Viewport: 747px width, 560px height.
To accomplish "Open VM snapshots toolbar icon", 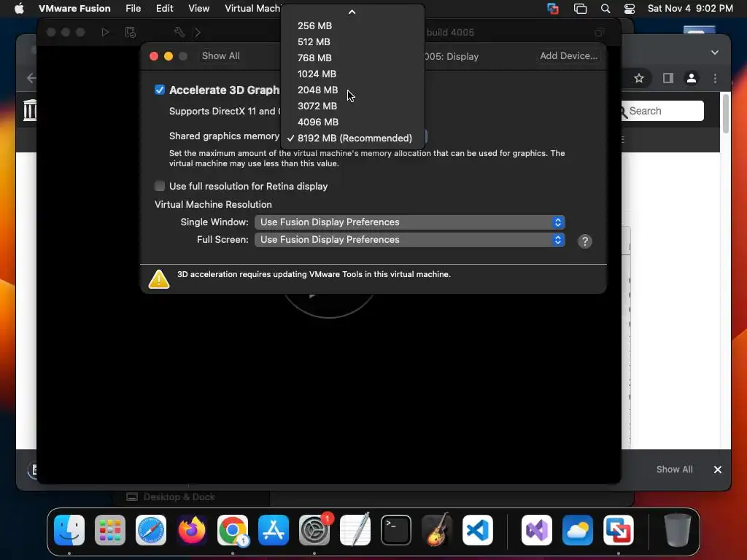I will pyautogui.click(x=130, y=32).
